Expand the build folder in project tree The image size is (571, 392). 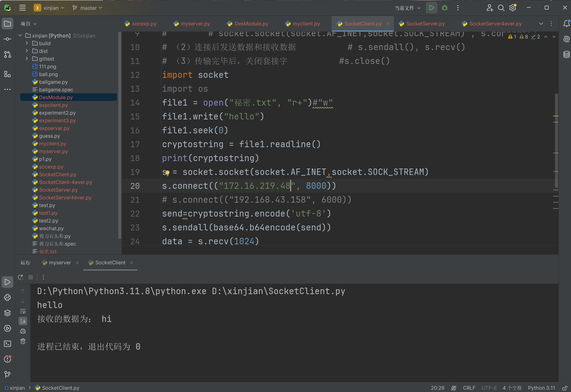click(27, 43)
